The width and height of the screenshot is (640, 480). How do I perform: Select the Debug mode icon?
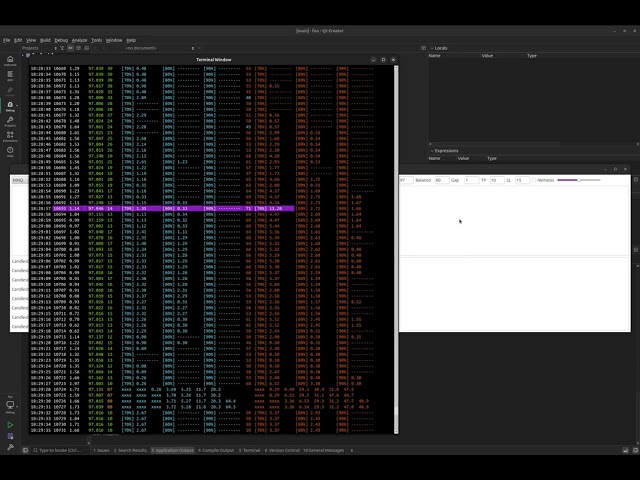click(x=10, y=106)
